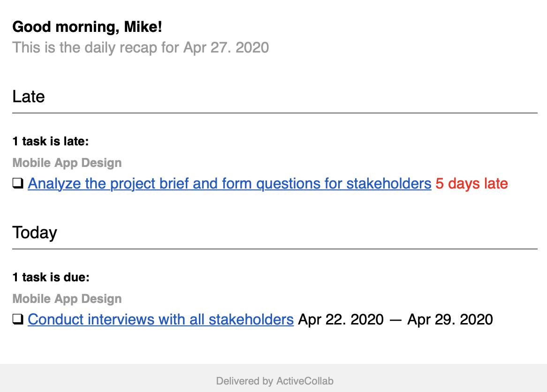Click the divider line below Today heading
This screenshot has height=392, width=547.
(x=275, y=249)
